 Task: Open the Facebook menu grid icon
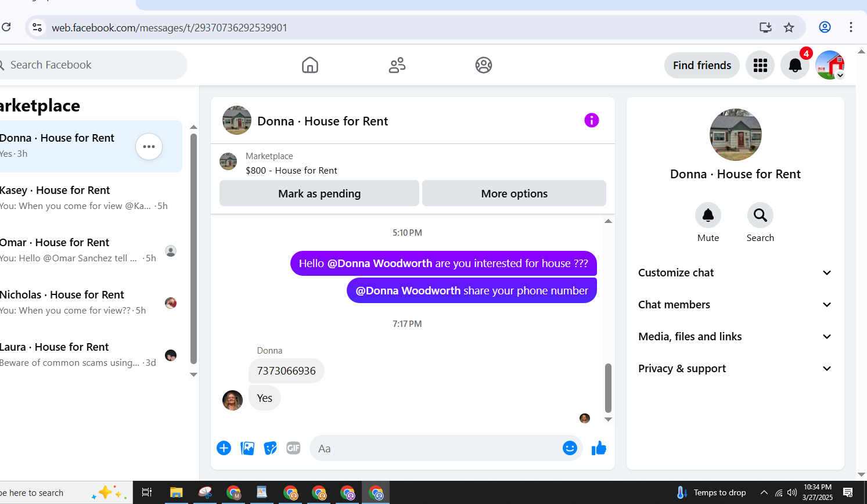click(x=760, y=65)
